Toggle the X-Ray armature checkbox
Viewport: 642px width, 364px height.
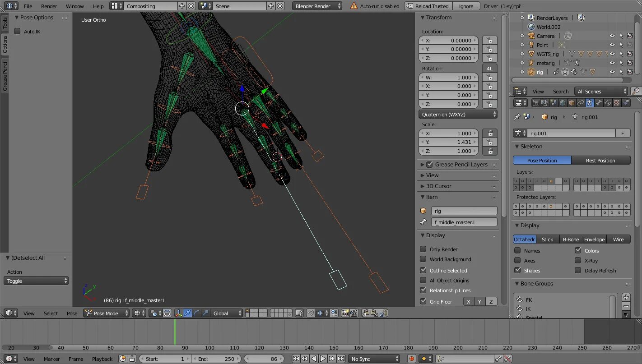(578, 260)
